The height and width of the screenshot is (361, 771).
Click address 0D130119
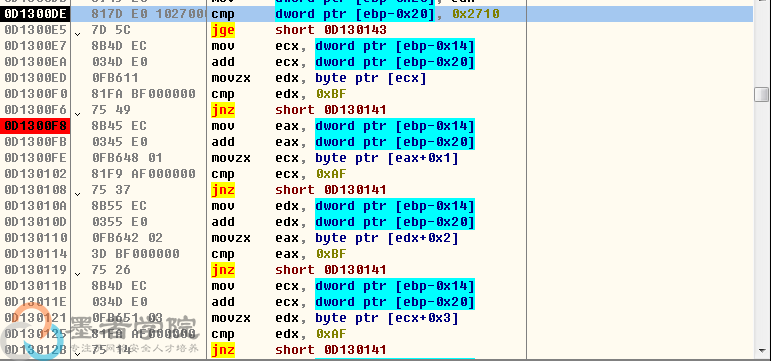tap(35, 270)
